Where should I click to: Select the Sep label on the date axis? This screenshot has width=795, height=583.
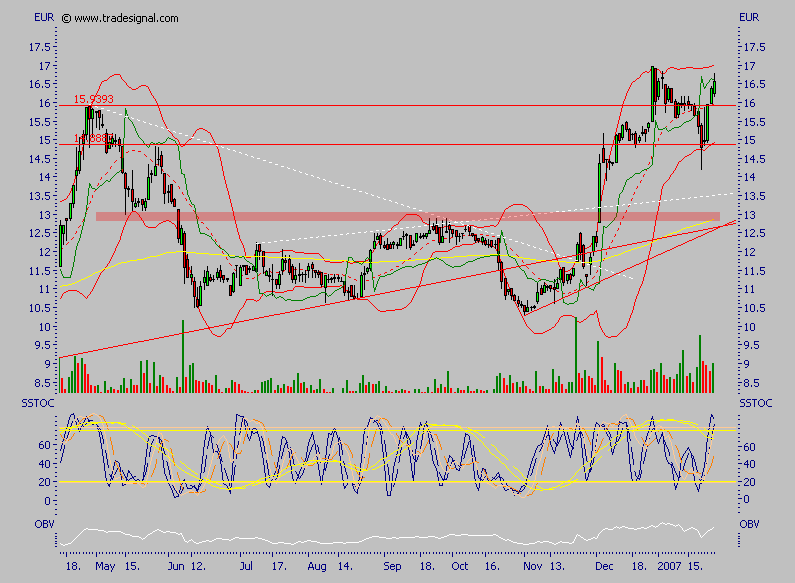[393, 565]
